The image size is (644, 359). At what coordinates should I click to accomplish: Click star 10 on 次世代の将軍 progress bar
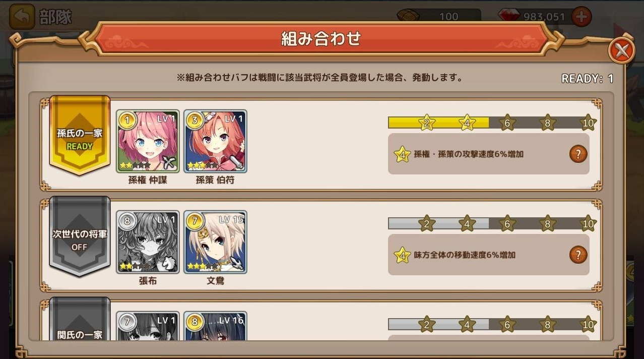coord(588,223)
